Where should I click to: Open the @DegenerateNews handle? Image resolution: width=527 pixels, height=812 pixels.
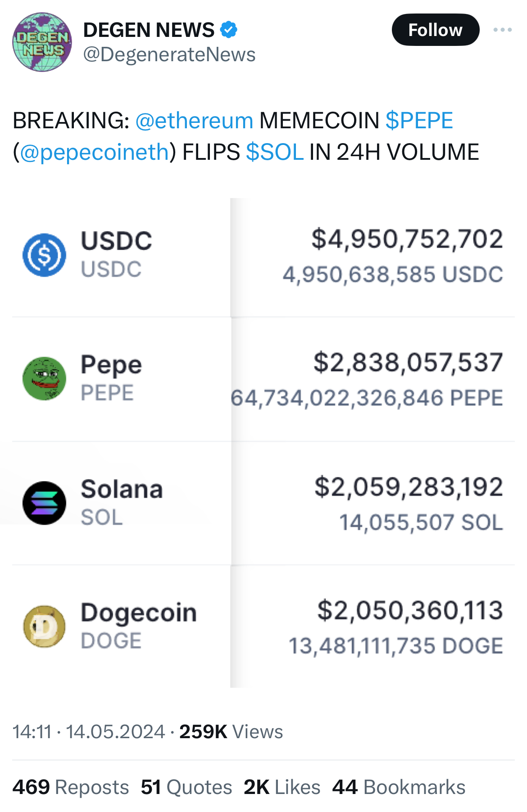pos(169,54)
